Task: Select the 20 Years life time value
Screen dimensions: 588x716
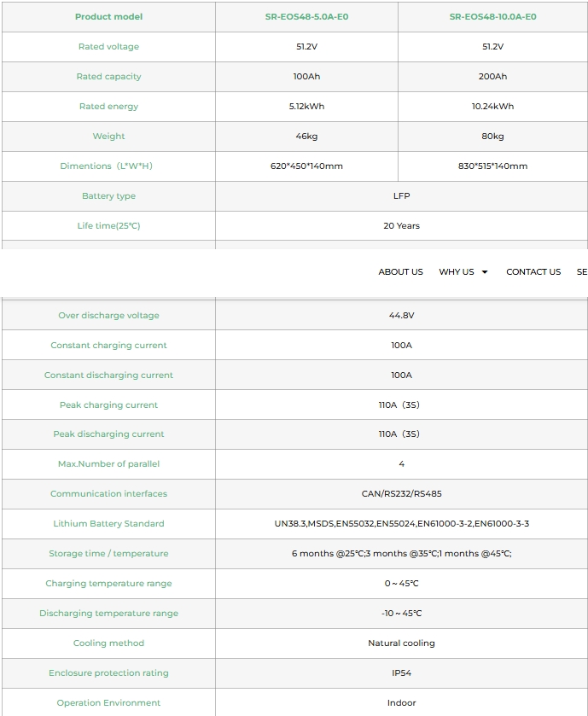Action: pyautogui.click(x=401, y=226)
